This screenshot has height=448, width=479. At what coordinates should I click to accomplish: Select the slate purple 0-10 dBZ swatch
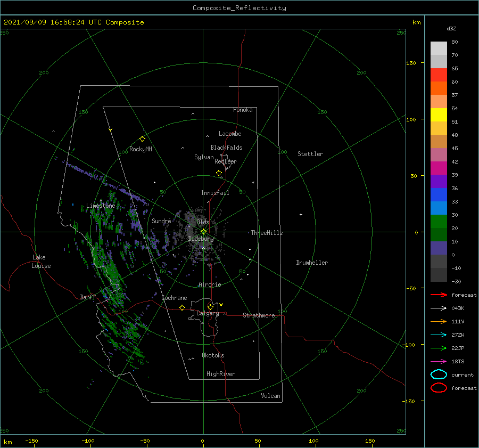439,248
